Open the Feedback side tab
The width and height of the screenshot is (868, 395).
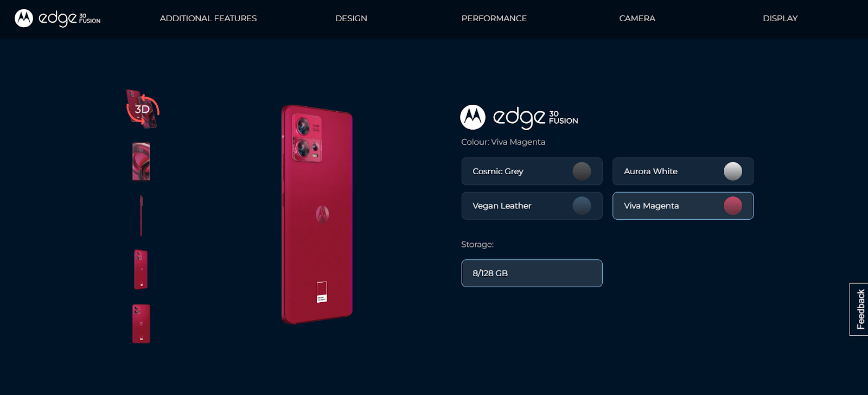click(x=859, y=309)
